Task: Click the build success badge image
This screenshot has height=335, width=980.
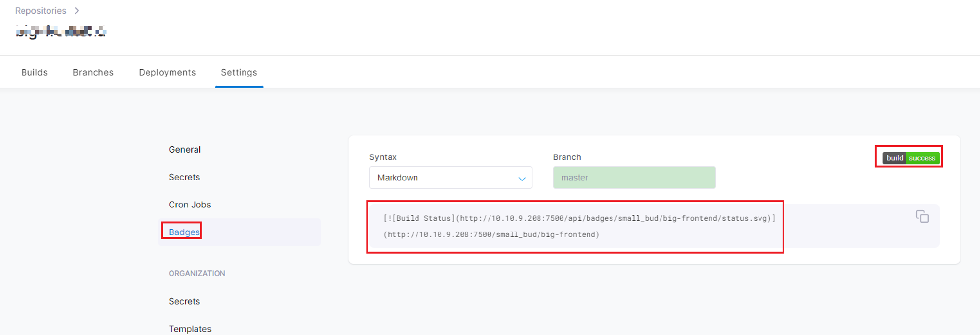Action: coord(911,158)
